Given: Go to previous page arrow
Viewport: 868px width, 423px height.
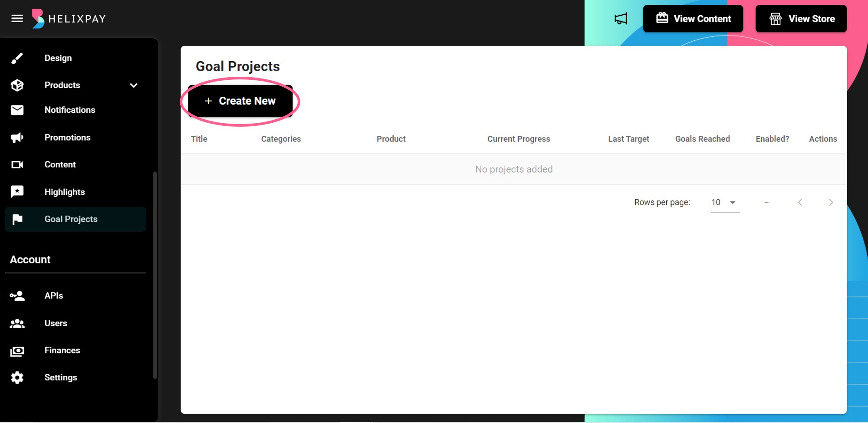Looking at the screenshot, I should pyautogui.click(x=800, y=202).
